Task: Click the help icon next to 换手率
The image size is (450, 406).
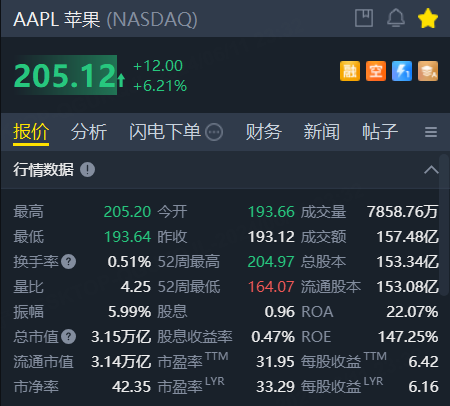Action: (x=69, y=262)
